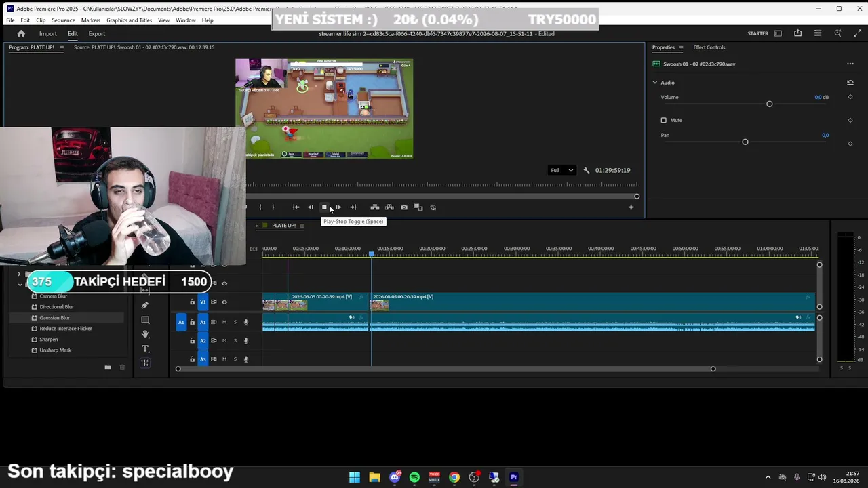This screenshot has height=488, width=868.
Task: Collapse the Audio section in Properties
Action: pos(655,83)
